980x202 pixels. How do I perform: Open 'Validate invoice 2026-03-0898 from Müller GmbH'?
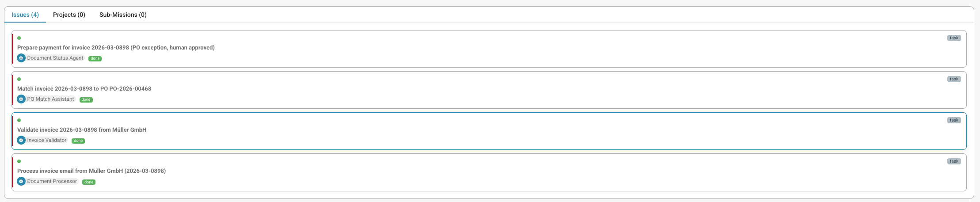click(x=82, y=130)
